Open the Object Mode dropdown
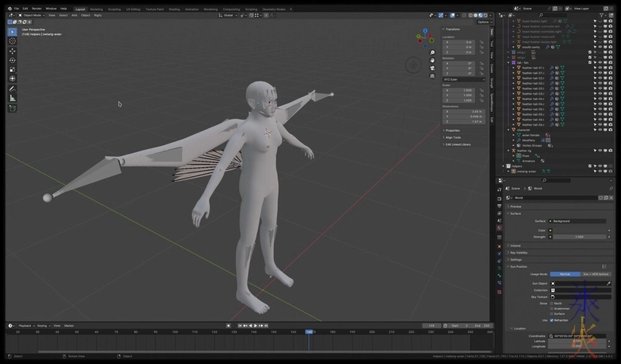 click(x=31, y=15)
